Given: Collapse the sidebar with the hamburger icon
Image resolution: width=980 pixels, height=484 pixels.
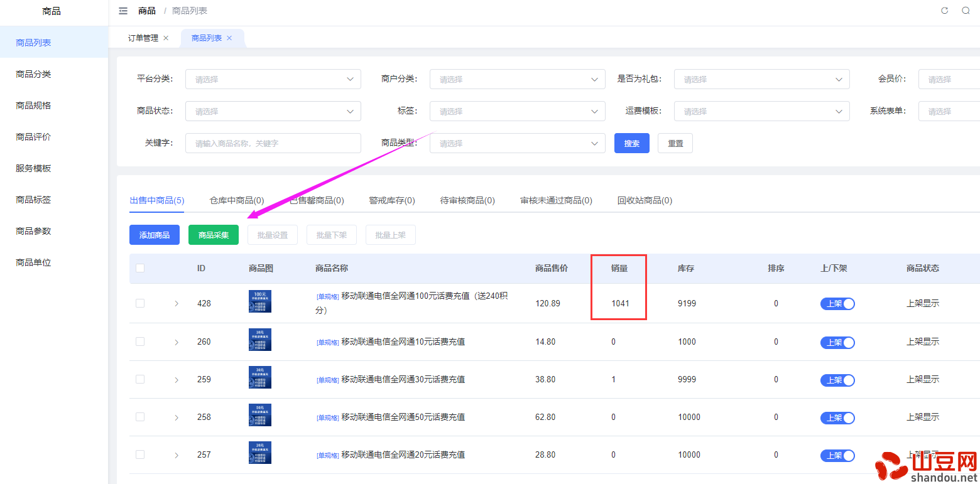Looking at the screenshot, I should pyautogui.click(x=123, y=11).
